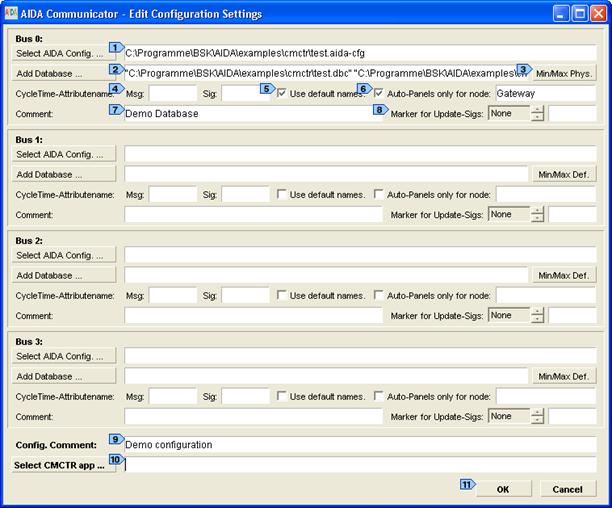Image resolution: width=612 pixels, height=508 pixels.
Task: Click Bus 3 Min/Max Def. button
Action: [x=564, y=377]
